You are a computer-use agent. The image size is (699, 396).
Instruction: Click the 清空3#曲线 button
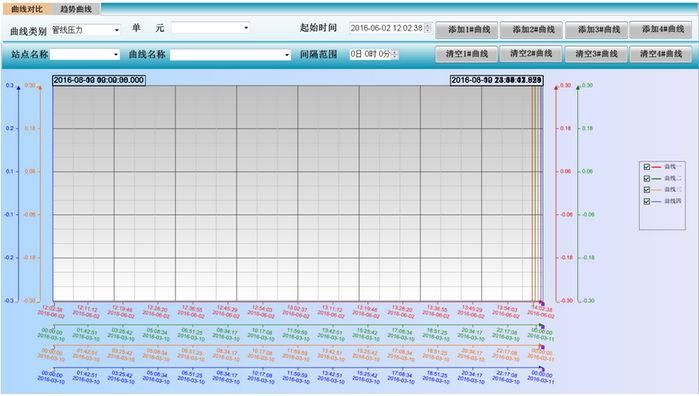(x=596, y=54)
